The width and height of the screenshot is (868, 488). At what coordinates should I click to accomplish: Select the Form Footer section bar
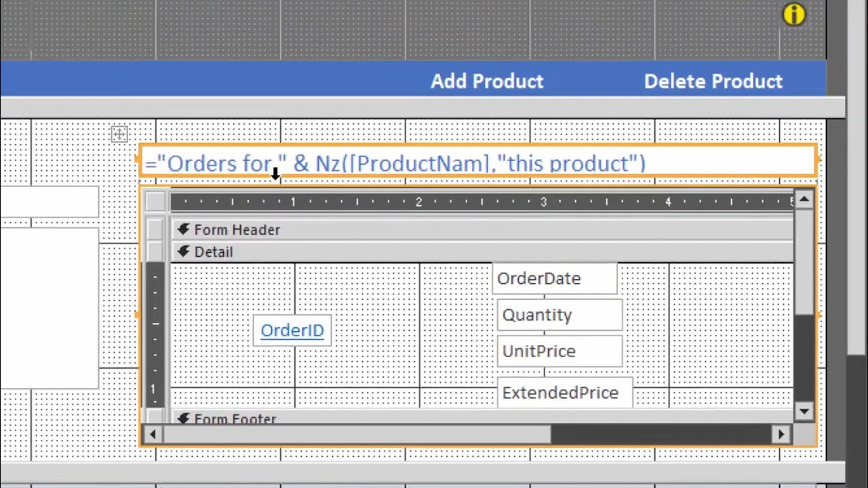coord(482,418)
